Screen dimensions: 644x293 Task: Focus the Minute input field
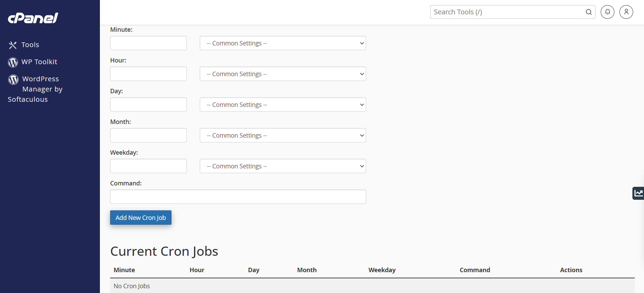(x=148, y=43)
